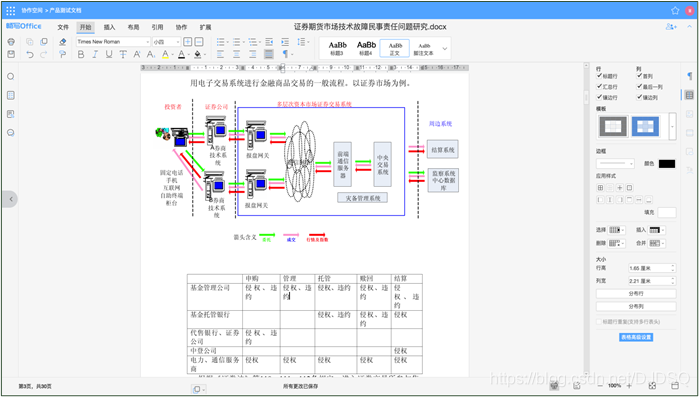Toggle 标题行 checkbox
The width and height of the screenshot is (699, 397).
pyautogui.click(x=600, y=76)
